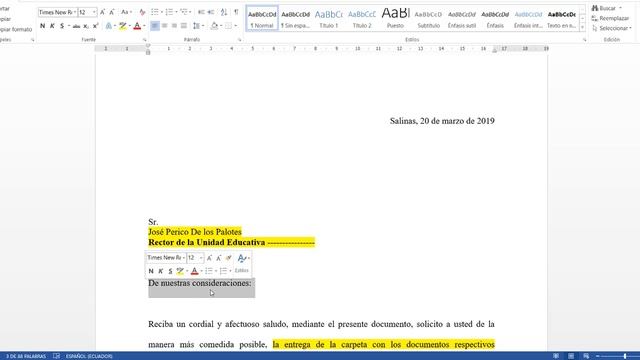Screen dimensions: 640x360
Task: Open the ribbon font size dropdown
Action: click(x=94, y=12)
